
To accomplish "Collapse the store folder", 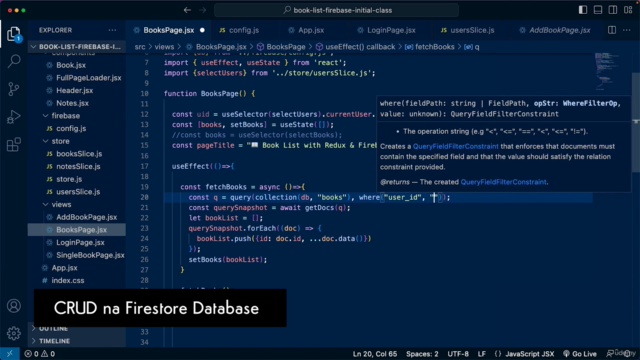I will (x=60, y=141).
